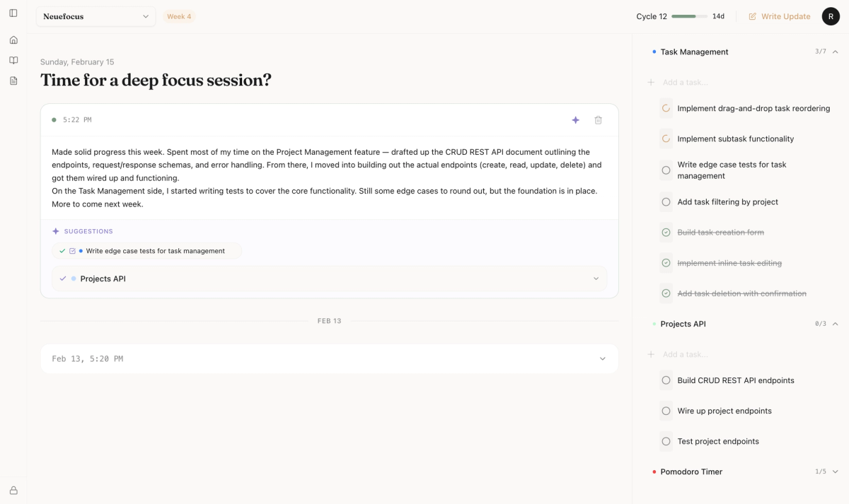849x504 pixels.
Task: Click the Test project endpoints task text
Action: (x=718, y=441)
